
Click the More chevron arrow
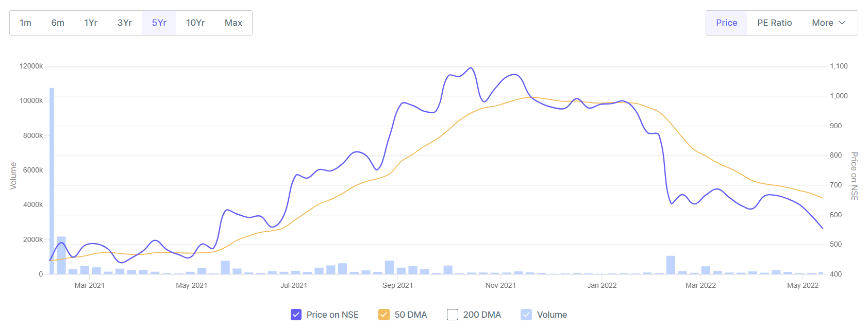pyautogui.click(x=842, y=23)
